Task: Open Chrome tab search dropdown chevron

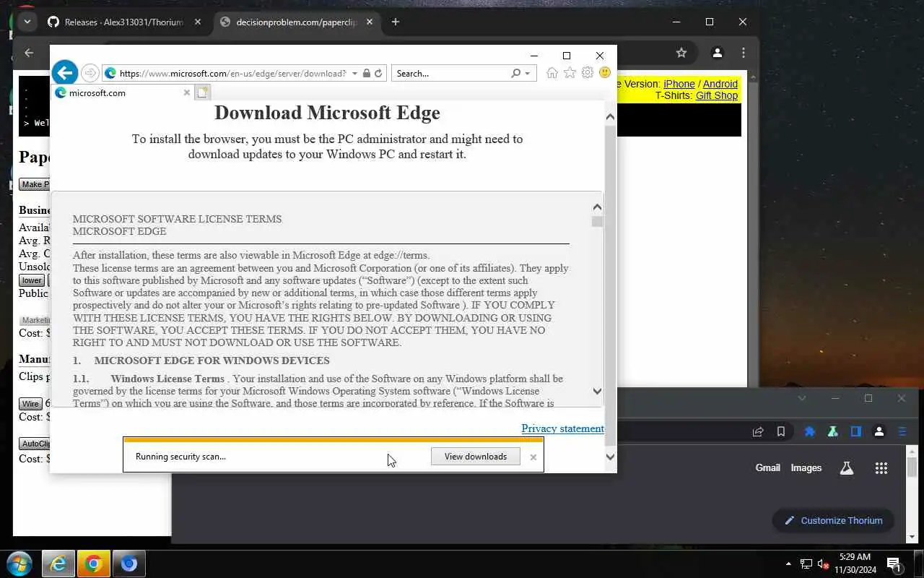Action: [x=27, y=22]
